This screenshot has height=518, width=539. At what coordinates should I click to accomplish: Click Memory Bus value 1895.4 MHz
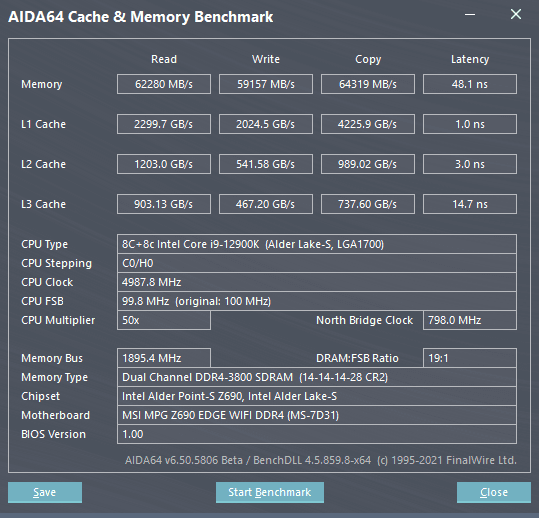tap(164, 358)
